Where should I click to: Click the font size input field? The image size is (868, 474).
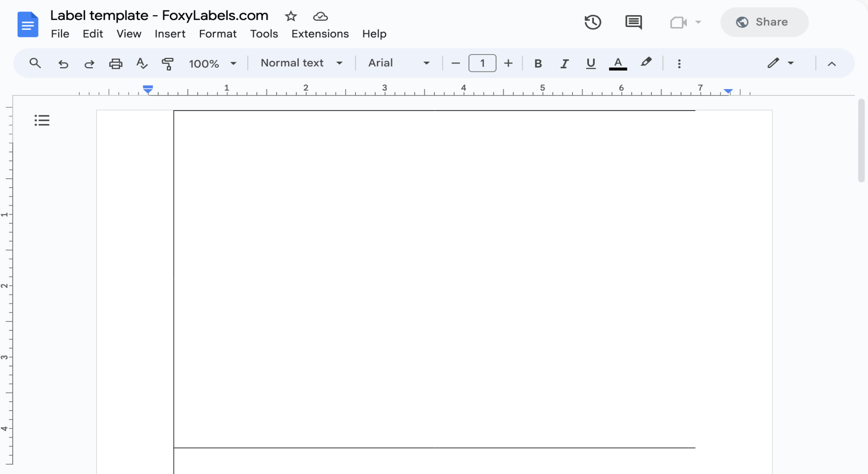point(482,63)
